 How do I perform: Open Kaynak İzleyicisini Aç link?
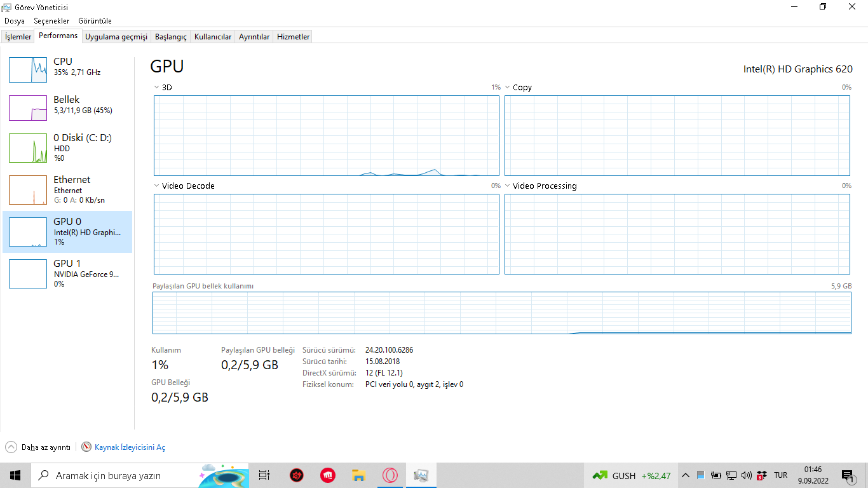pos(123,447)
